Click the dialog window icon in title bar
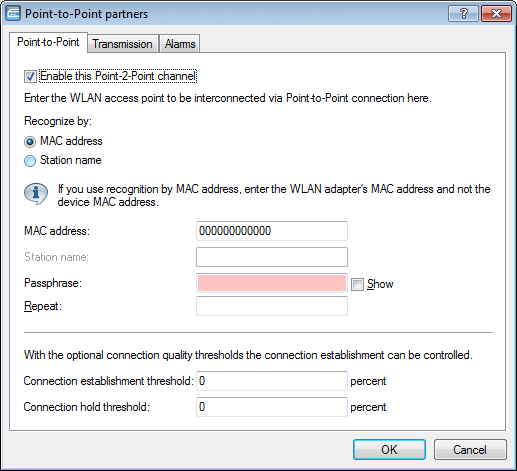517x471 pixels. [13, 14]
